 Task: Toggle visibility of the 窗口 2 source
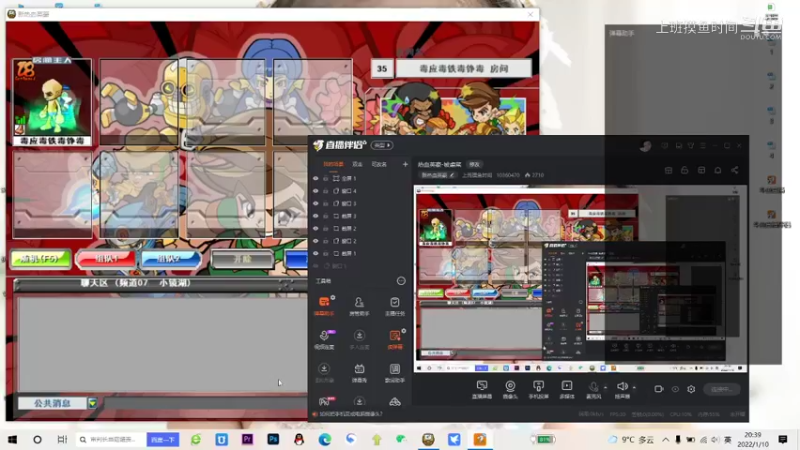click(315, 241)
